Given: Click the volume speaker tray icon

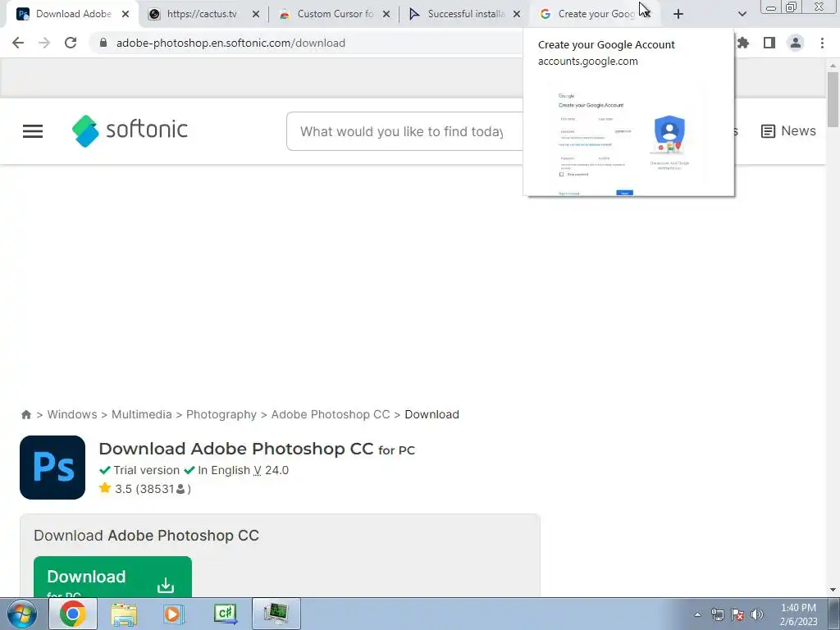Looking at the screenshot, I should pos(757,614).
